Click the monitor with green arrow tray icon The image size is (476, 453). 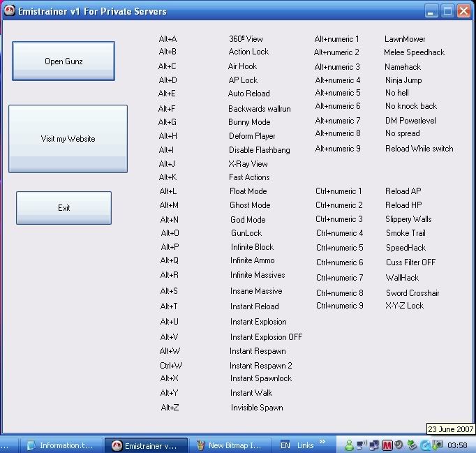[x=437, y=445]
